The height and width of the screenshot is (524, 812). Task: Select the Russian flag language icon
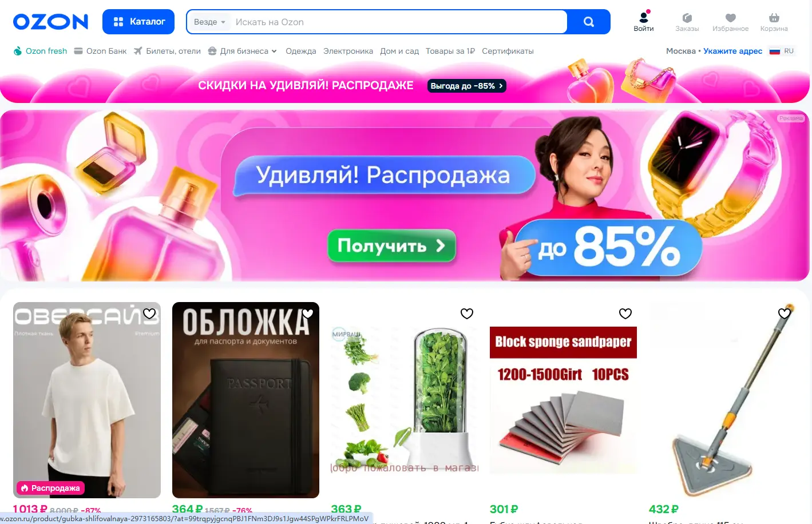click(775, 51)
